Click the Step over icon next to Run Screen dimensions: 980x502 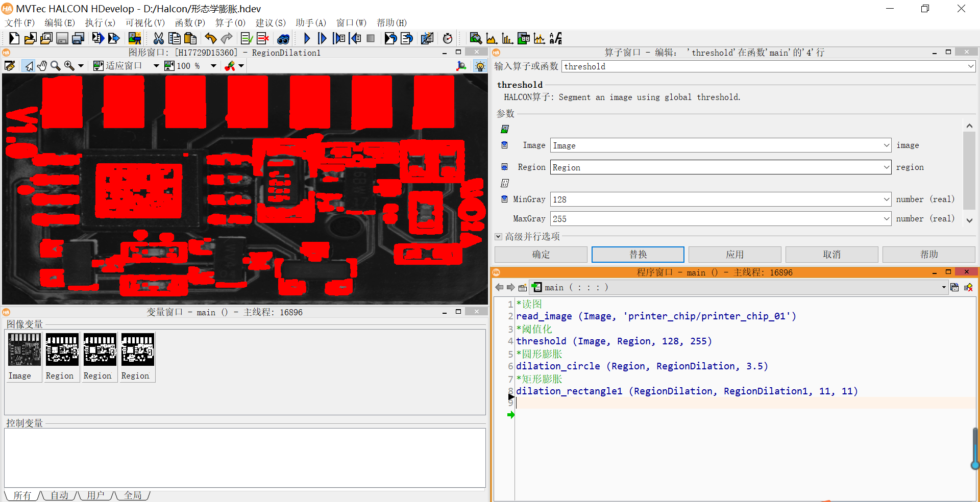coord(322,38)
